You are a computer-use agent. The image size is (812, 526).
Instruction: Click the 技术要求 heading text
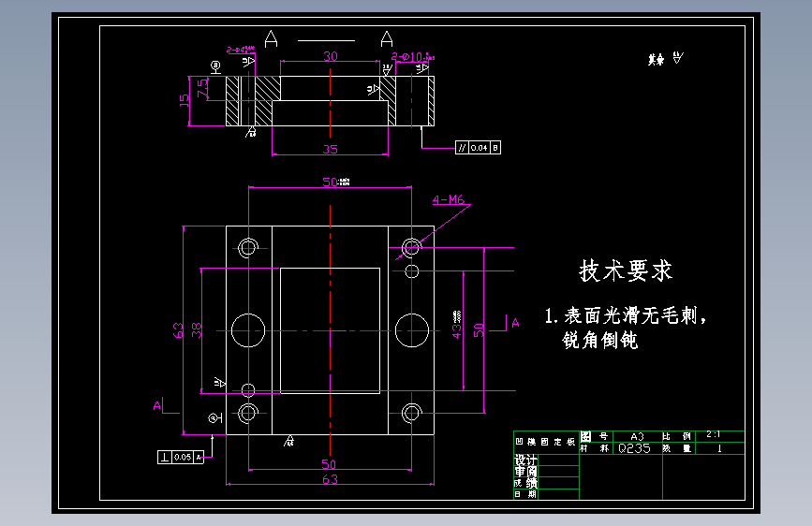click(x=626, y=270)
